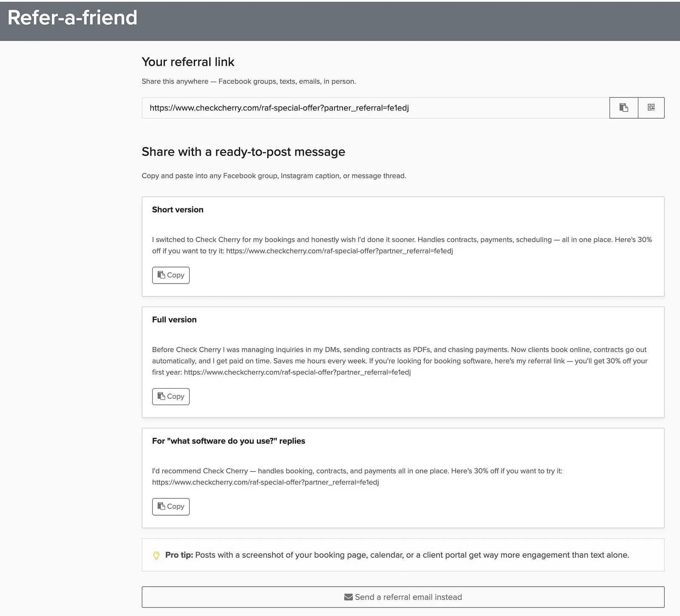Click the "Short version" heading

pyautogui.click(x=178, y=210)
